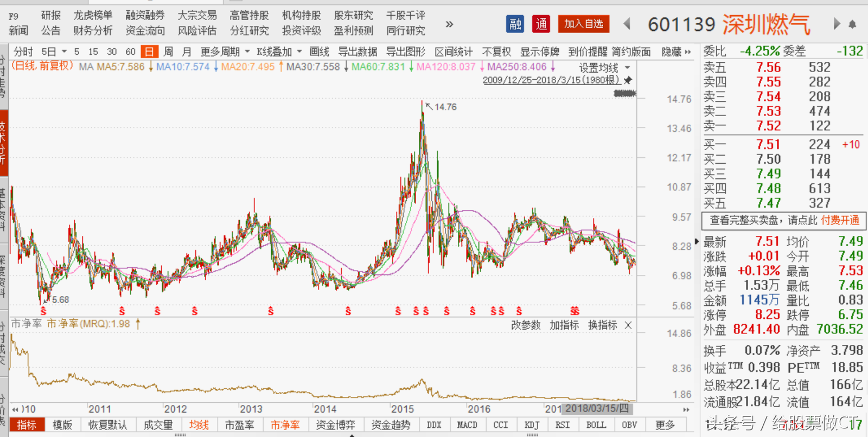Open 同行研究 peer research menu

click(x=405, y=30)
